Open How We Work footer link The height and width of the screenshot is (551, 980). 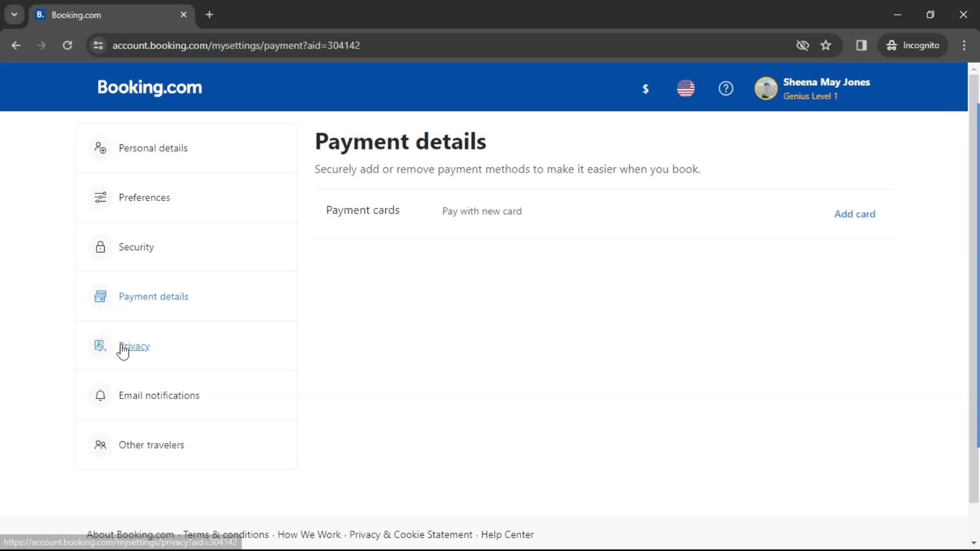tap(309, 534)
